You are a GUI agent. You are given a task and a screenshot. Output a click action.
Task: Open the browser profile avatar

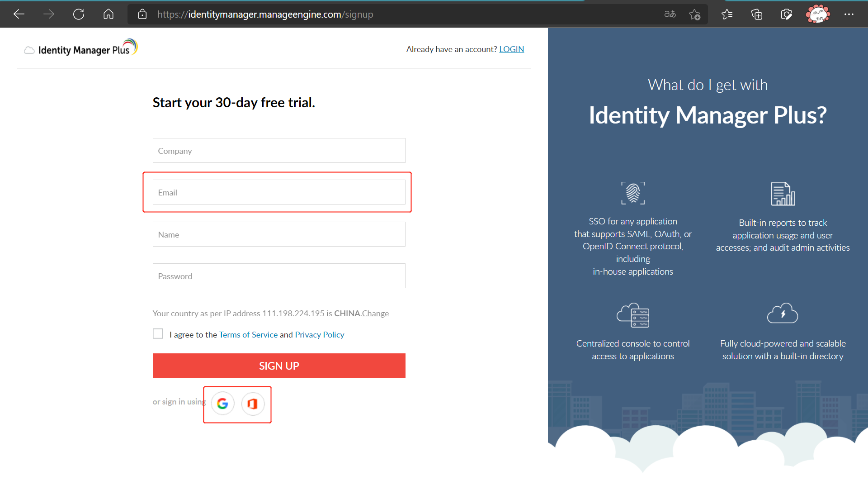pyautogui.click(x=817, y=14)
